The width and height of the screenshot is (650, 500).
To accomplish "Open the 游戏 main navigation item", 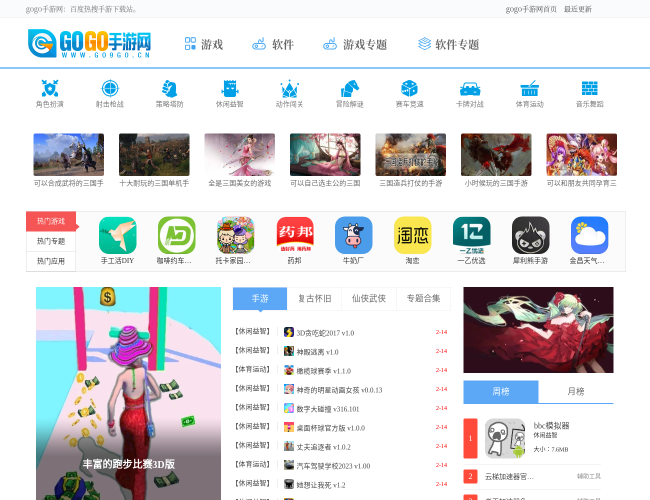I will click(x=204, y=44).
